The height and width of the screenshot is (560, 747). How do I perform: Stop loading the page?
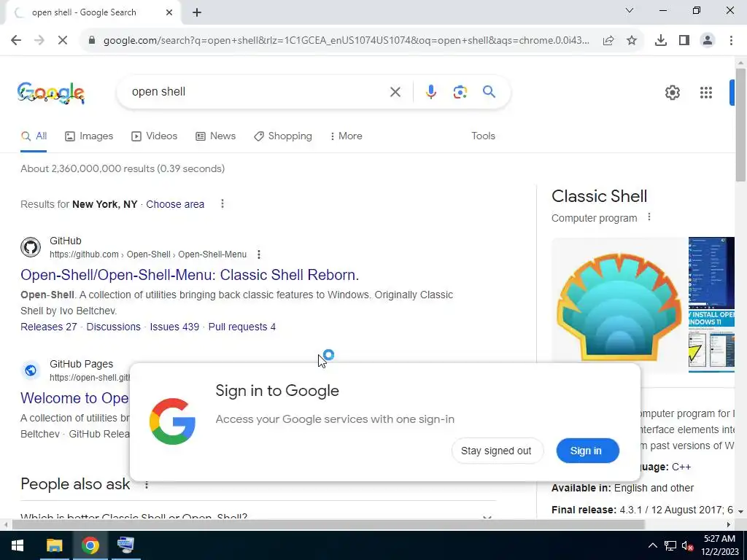63,41
